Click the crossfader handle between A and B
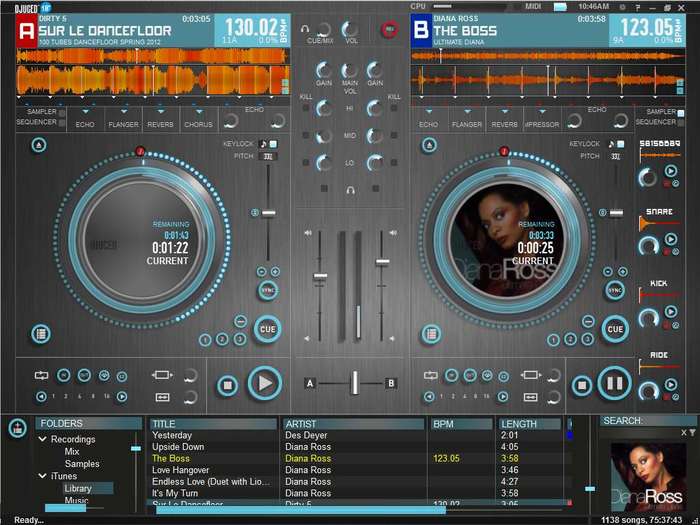The image size is (700, 525). pyautogui.click(x=355, y=383)
